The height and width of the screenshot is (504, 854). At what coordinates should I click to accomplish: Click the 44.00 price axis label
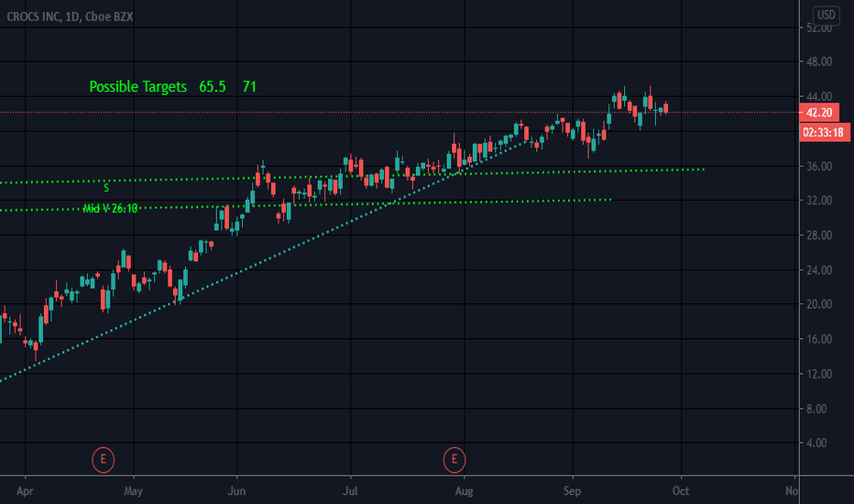click(x=819, y=96)
